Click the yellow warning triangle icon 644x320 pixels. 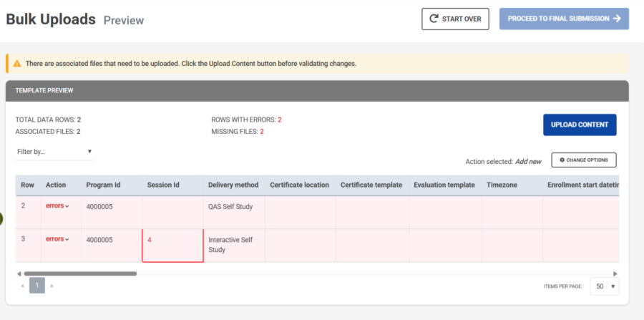[17, 64]
